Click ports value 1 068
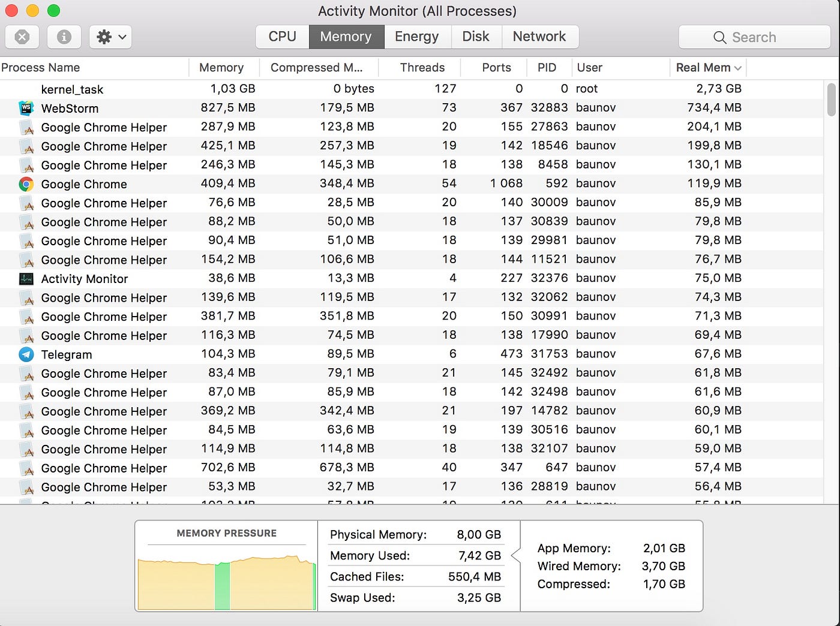Image resolution: width=840 pixels, height=626 pixels. (x=506, y=183)
